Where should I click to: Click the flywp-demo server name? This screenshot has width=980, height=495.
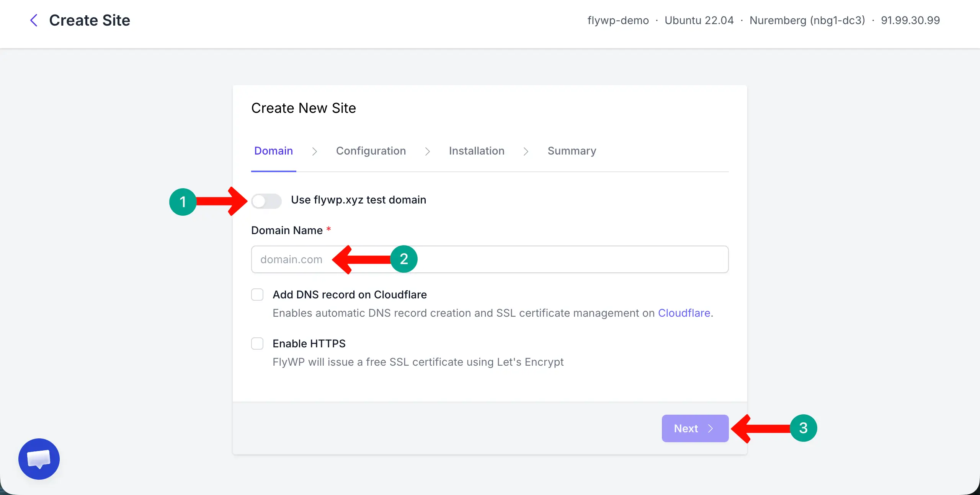tap(618, 20)
